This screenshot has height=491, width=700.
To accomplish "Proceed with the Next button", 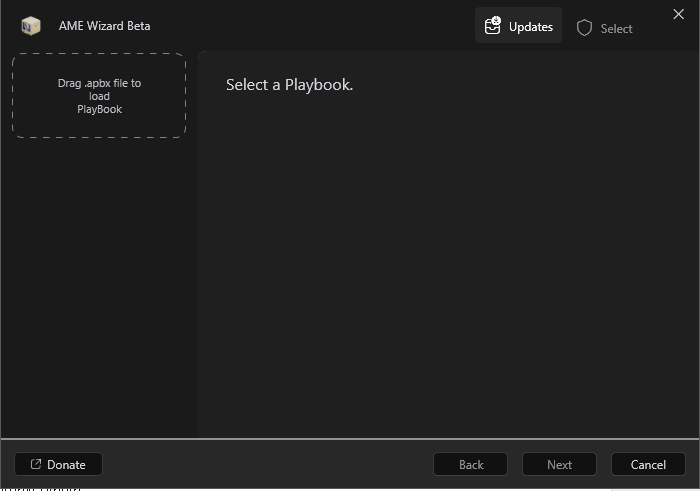I will click(559, 464).
